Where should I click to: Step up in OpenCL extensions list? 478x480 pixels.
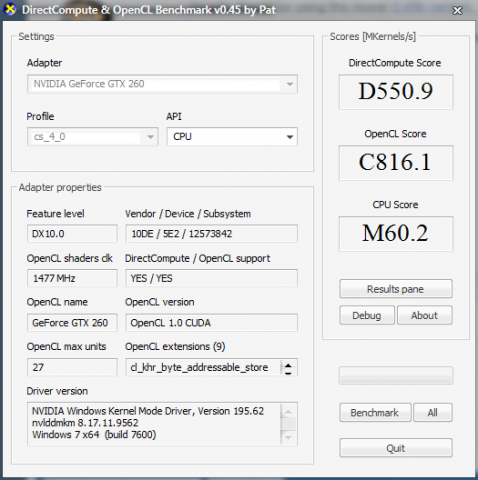click(288, 365)
